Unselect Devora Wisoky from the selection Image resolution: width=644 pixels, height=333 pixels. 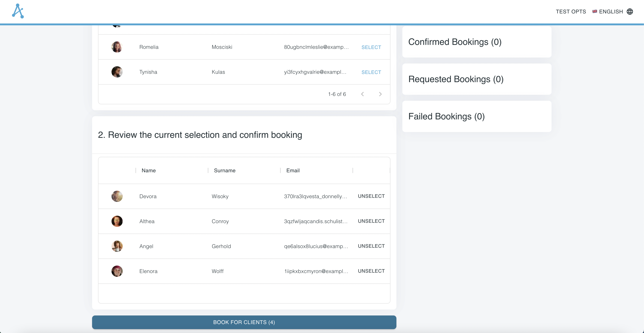tap(371, 196)
